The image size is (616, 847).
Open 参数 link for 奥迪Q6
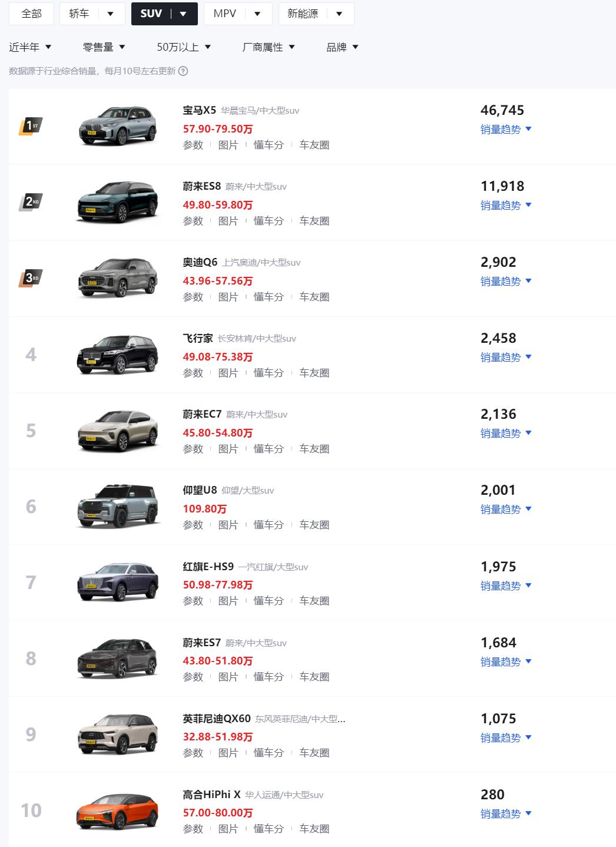coord(193,297)
